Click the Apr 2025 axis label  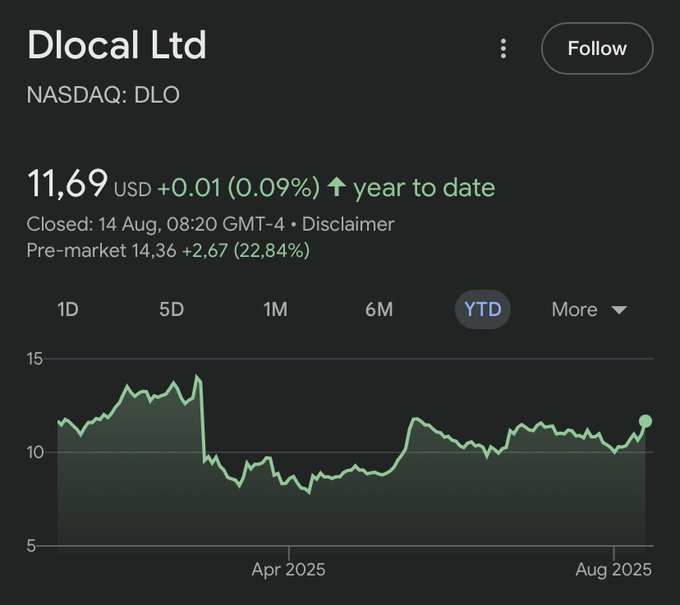click(x=288, y=570)
